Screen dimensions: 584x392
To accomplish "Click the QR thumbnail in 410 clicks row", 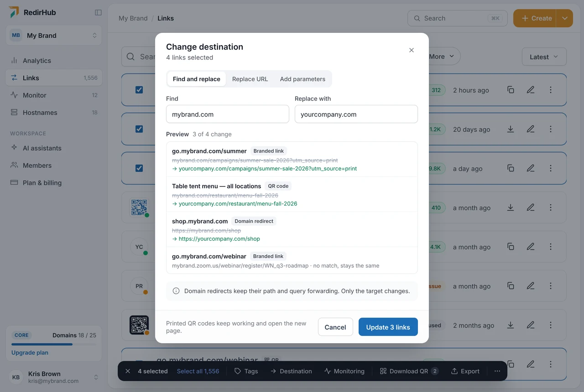I will click(139, 207).
